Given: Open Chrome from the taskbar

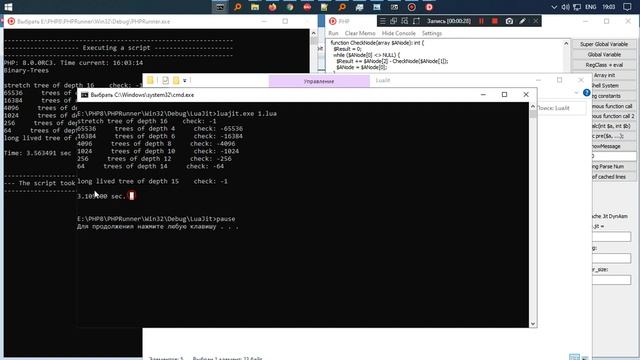Looking at the screenshot, I should 290,7.
